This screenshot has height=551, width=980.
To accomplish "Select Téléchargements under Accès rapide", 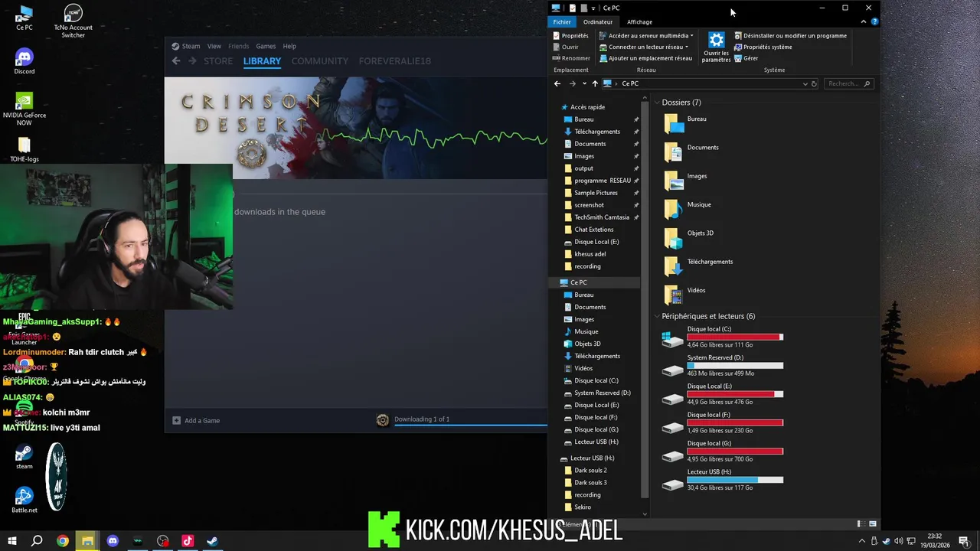I will pos(597,132).
